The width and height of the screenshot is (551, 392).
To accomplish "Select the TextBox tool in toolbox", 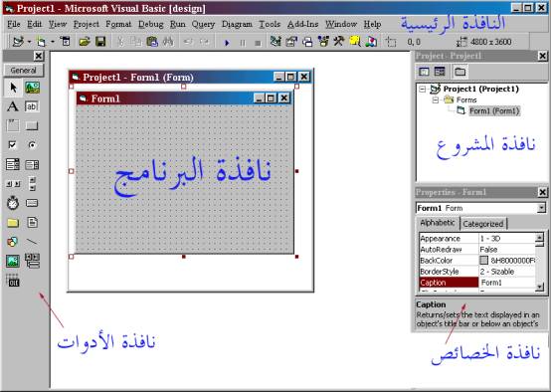I will tap(32, 106).
